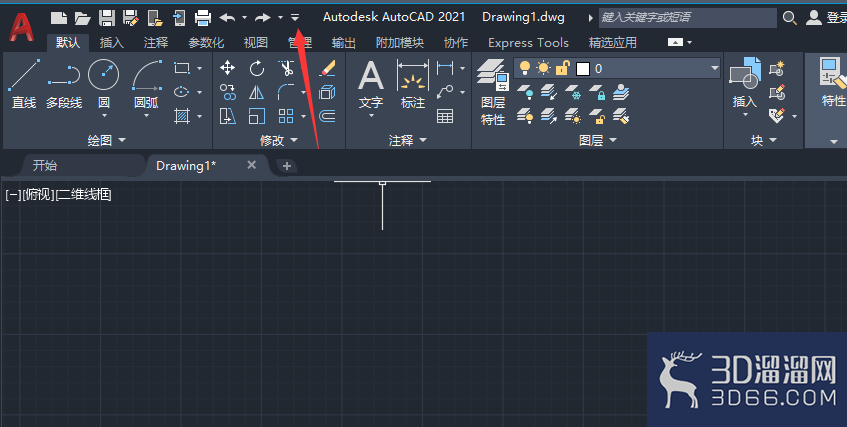
Task: Switch to the Express Tools ribbon tab
Action: pos(528,42)
